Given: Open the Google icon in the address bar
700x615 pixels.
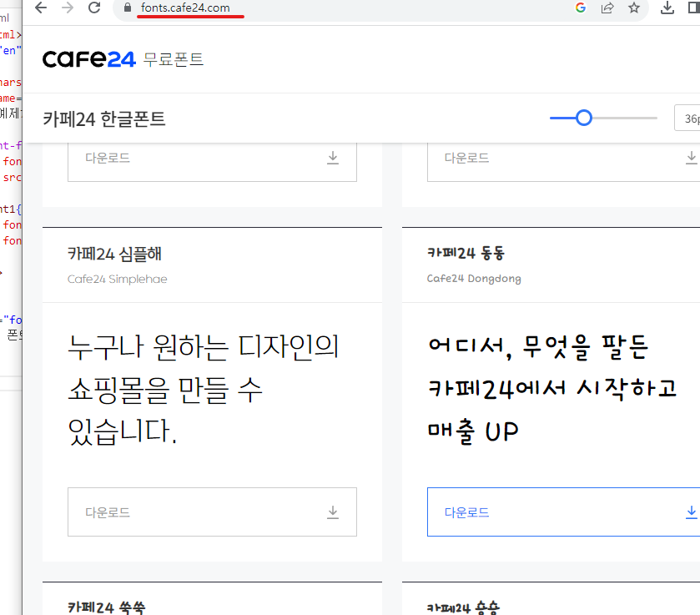Looking at the screenshot, I should (581, 8).
